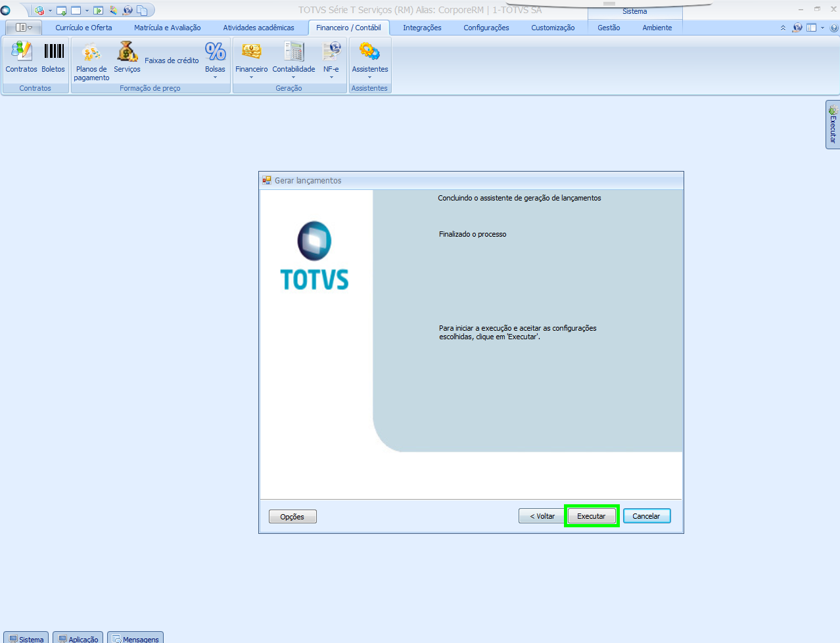
Task: Open the Boletos barcode icon
Action: coord(53,57)
